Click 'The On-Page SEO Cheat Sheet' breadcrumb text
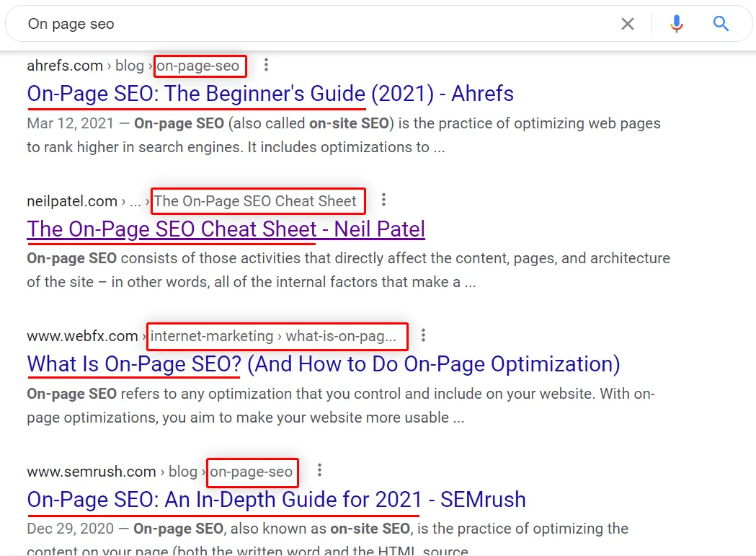 pyautogui.click(x=255, y=200)
